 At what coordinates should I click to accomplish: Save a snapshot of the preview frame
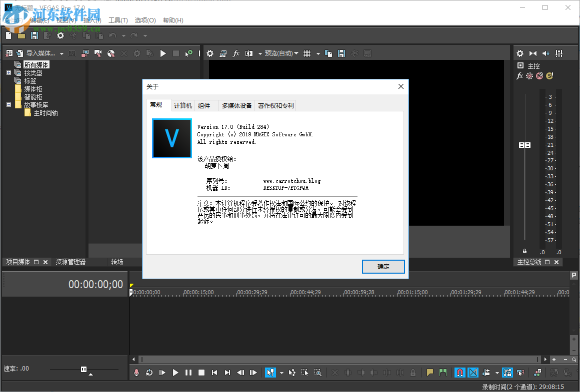[x=341, y=53]
